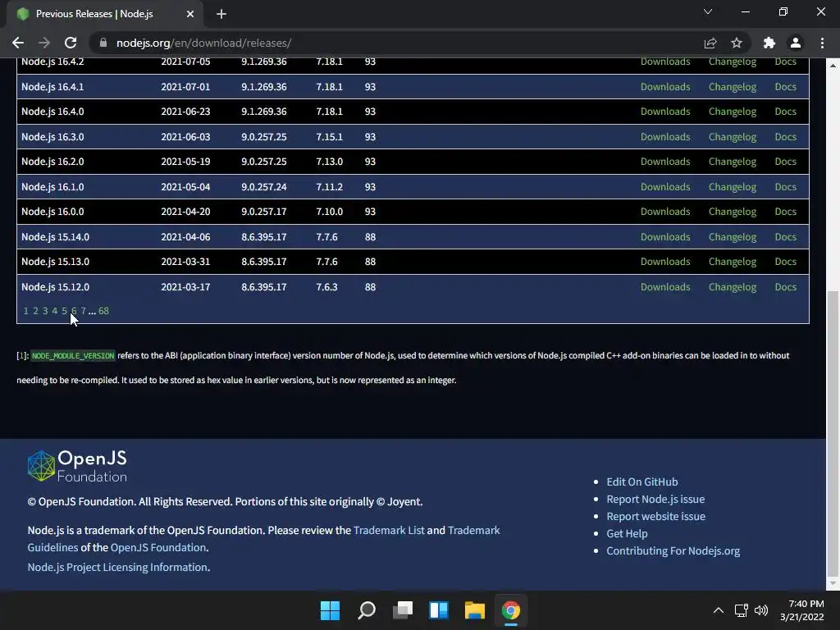The height and width of the screenshot is (630, 840).
Task: Open Report website issue link
Action: tap(655, 516)
